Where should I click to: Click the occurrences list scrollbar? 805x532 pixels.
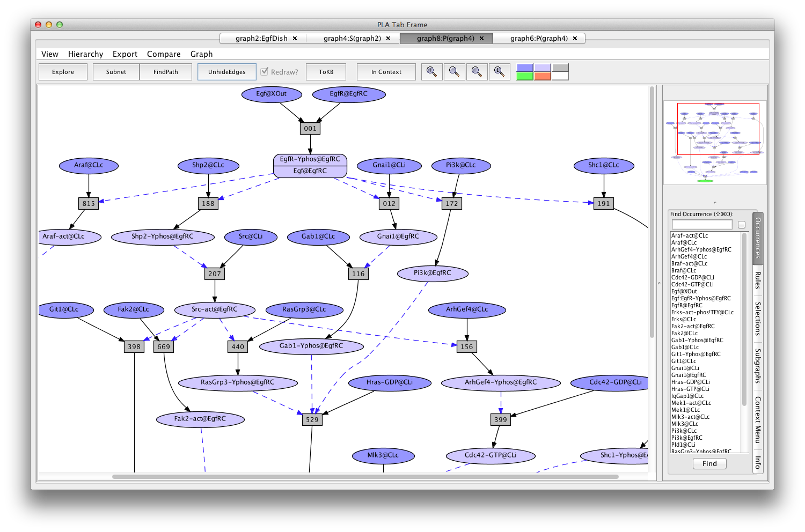tap(744, 319)
